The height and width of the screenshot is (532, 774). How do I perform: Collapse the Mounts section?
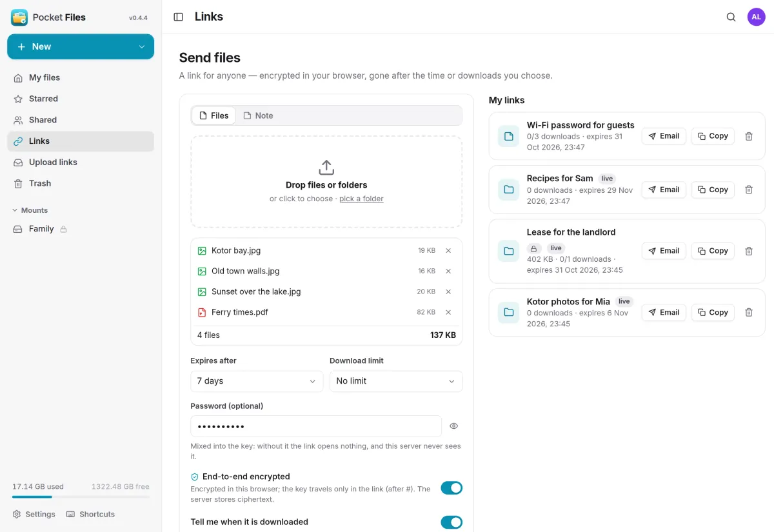(x=30, y=210)
